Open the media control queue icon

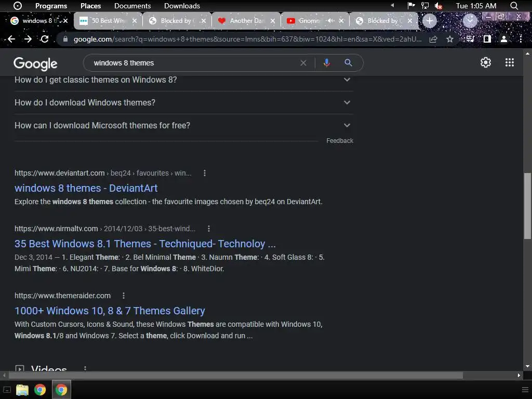[470, 39]
